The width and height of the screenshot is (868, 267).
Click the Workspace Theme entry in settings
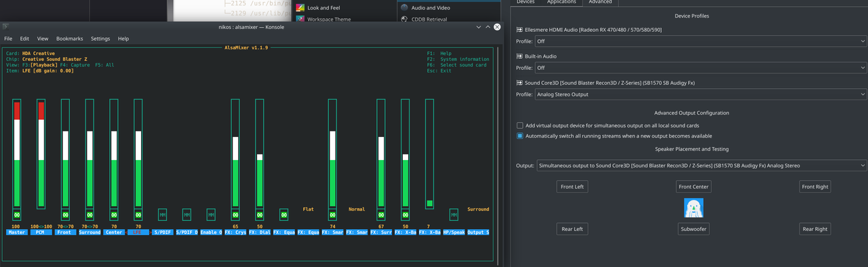click(x=329, y=19)
